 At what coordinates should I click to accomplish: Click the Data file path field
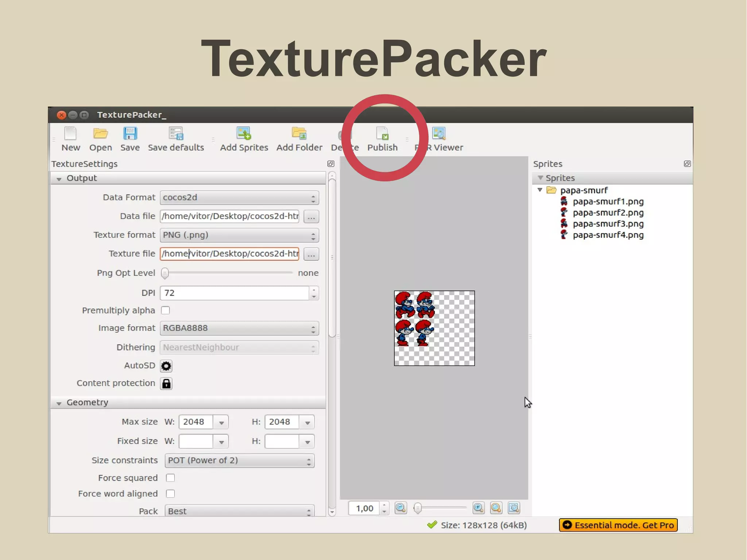pyautogui.click(x=229, y=216)
